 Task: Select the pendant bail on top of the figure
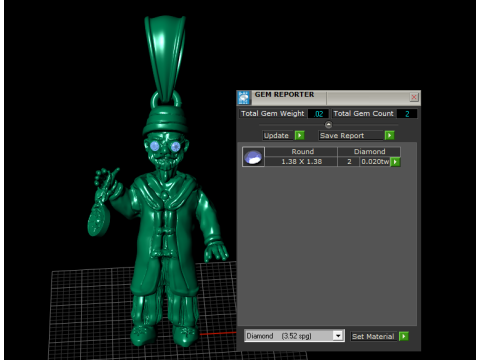[165, 58]
